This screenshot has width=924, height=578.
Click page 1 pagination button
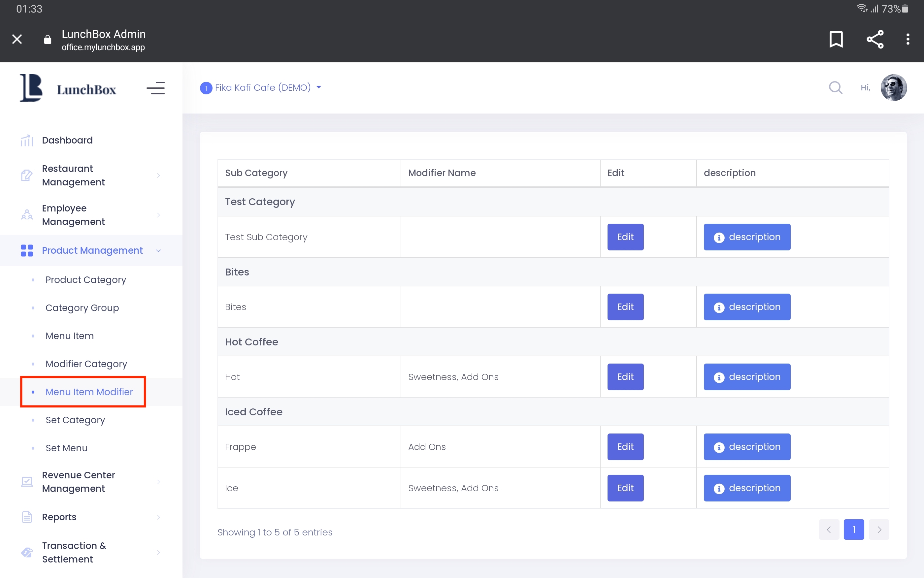tap(854, 530)
